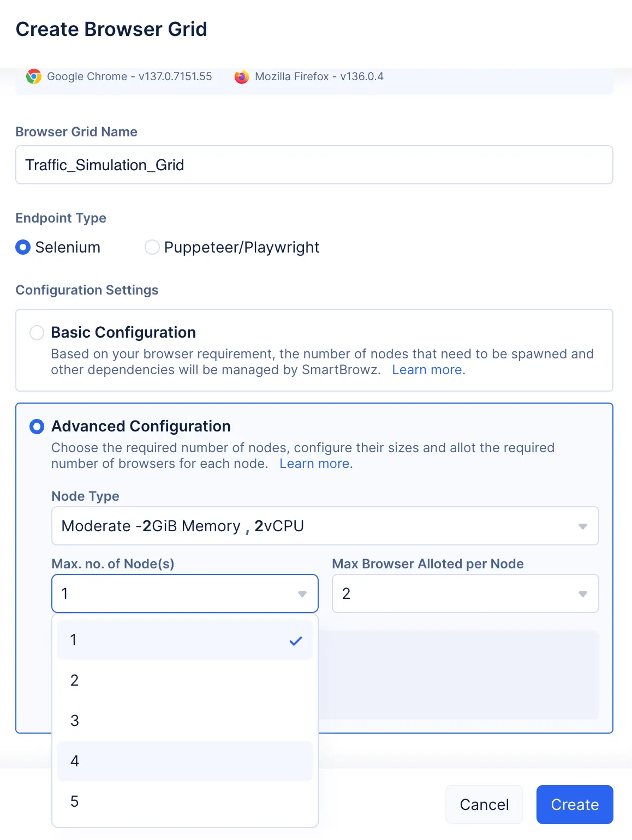Click the checkmark beside option 1
Screen dimensions: 632x840
pyautogui.click(x=296, y=641)
